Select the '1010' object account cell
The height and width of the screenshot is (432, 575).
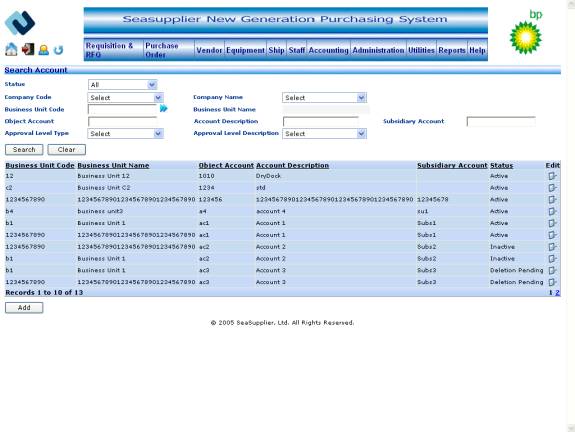click(206, 176)
